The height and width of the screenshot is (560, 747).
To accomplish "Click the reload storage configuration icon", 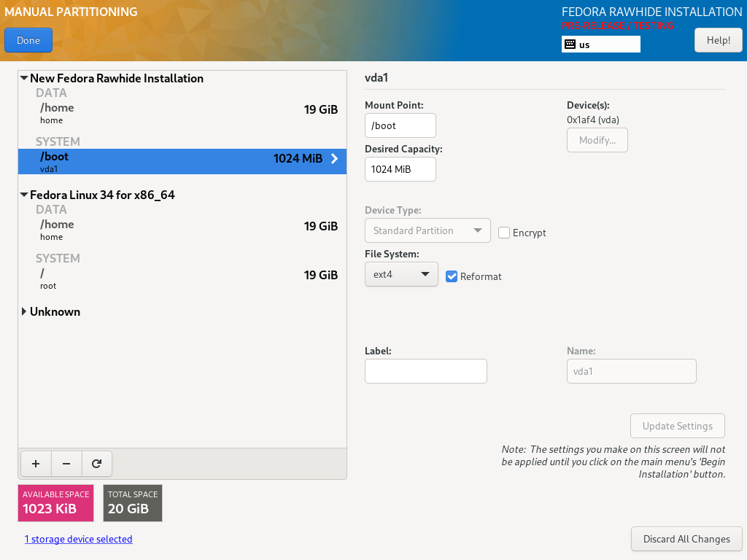I will (x=97, y=464).
